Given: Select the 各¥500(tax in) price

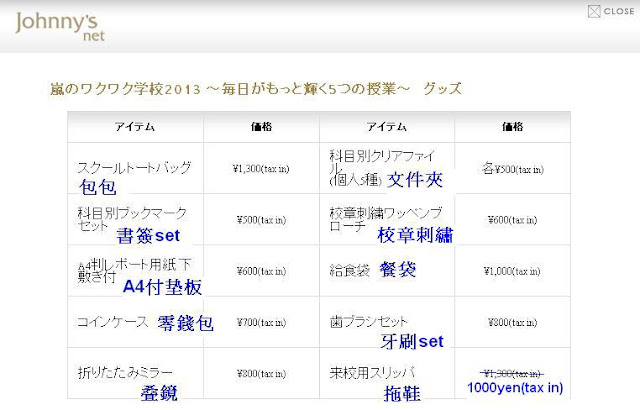Looking at the screenshot, I should [513, 168].
